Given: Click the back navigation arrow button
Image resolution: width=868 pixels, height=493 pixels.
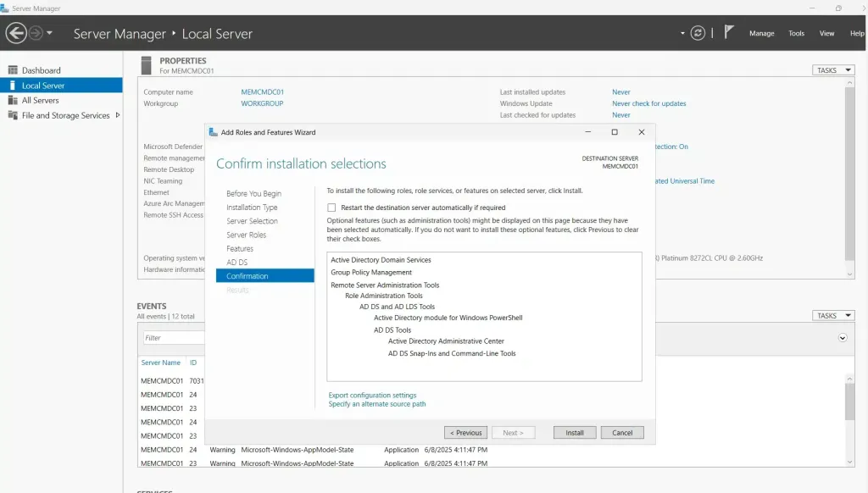Looking at the screenshot, I should click(15, 33).
